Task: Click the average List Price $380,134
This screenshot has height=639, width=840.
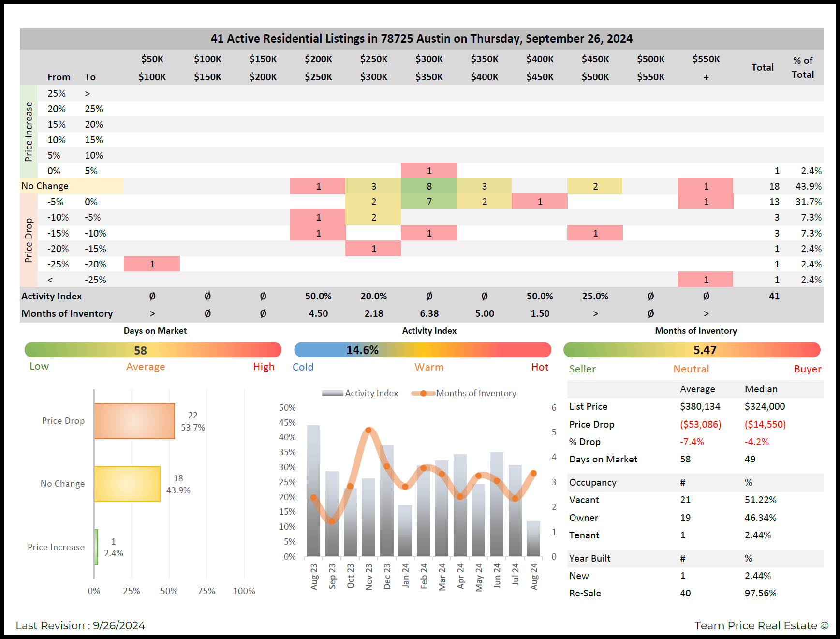Action: tap(700, 406)
